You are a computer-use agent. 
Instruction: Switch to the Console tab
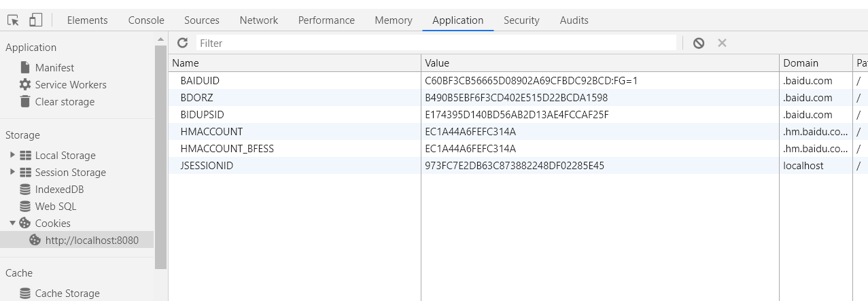coord(146,20)
